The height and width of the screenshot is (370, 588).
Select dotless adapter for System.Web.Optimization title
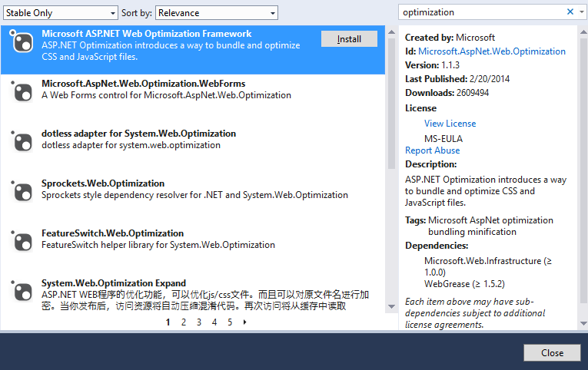139,134
